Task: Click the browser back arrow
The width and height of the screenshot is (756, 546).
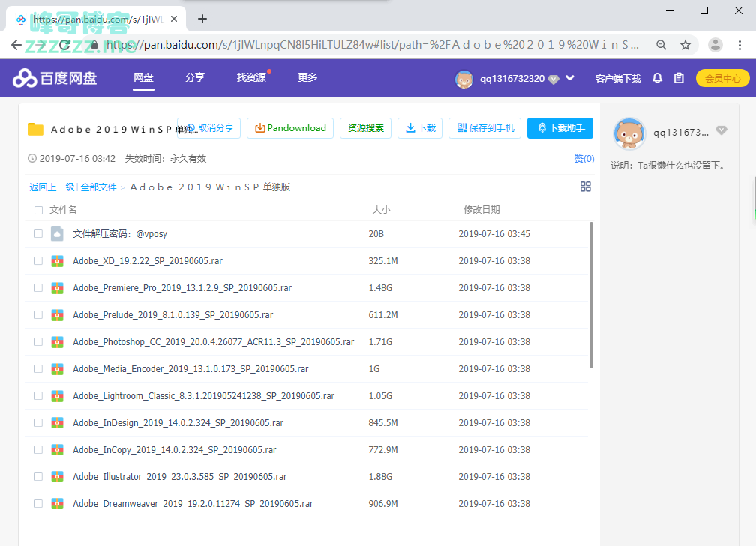Action: [16, 45]
